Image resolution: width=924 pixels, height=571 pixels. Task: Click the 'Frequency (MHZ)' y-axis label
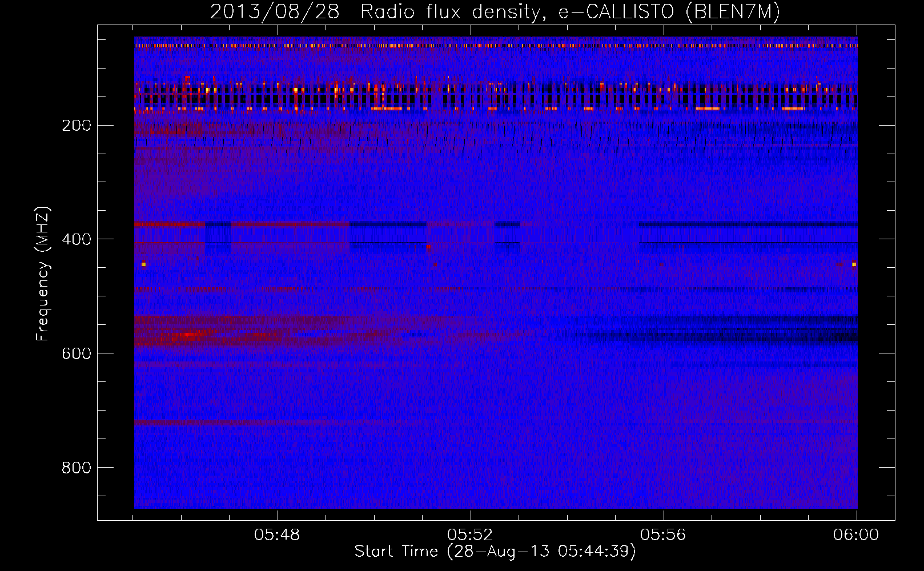tap(43, 274)
